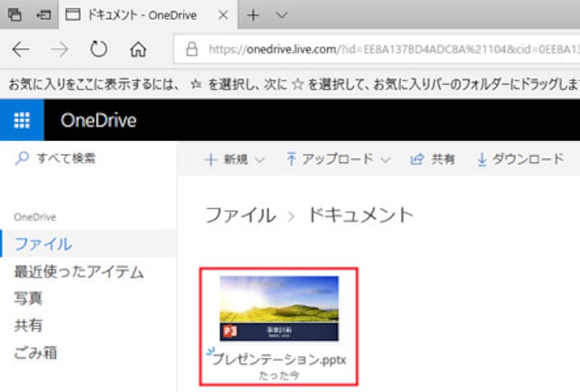580x392 pixels.
Task: Close the ドキュメント - OneDrive tab
Action: [x=223, y=15]
